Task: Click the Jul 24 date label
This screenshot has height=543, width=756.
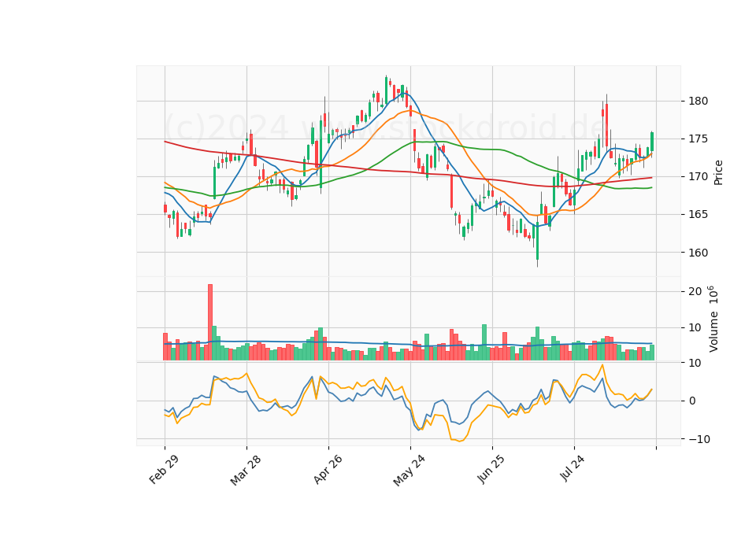Action: coord(573,467)
